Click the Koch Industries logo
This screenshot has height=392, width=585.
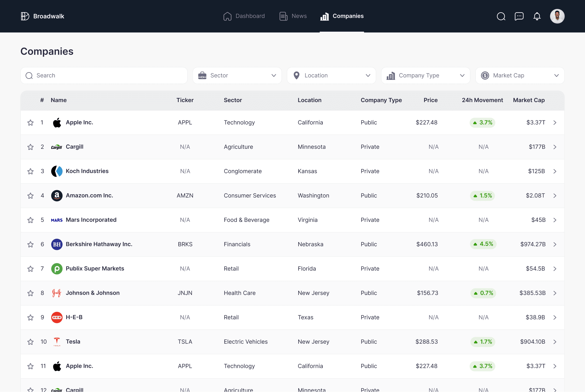click(57, 171)
